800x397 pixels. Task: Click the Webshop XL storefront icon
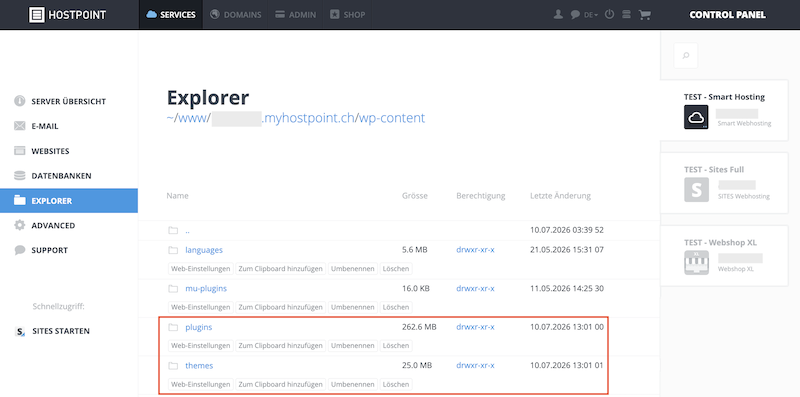tap(696, 262)
